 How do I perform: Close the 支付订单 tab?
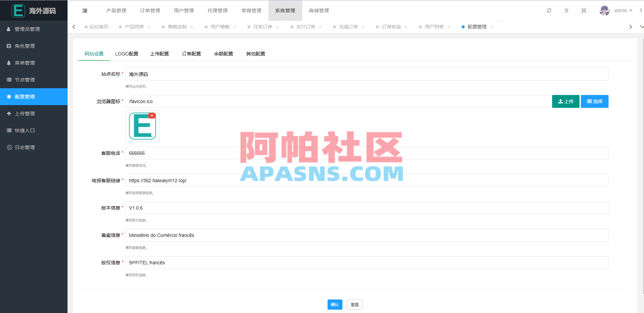(x=320, y=27)
